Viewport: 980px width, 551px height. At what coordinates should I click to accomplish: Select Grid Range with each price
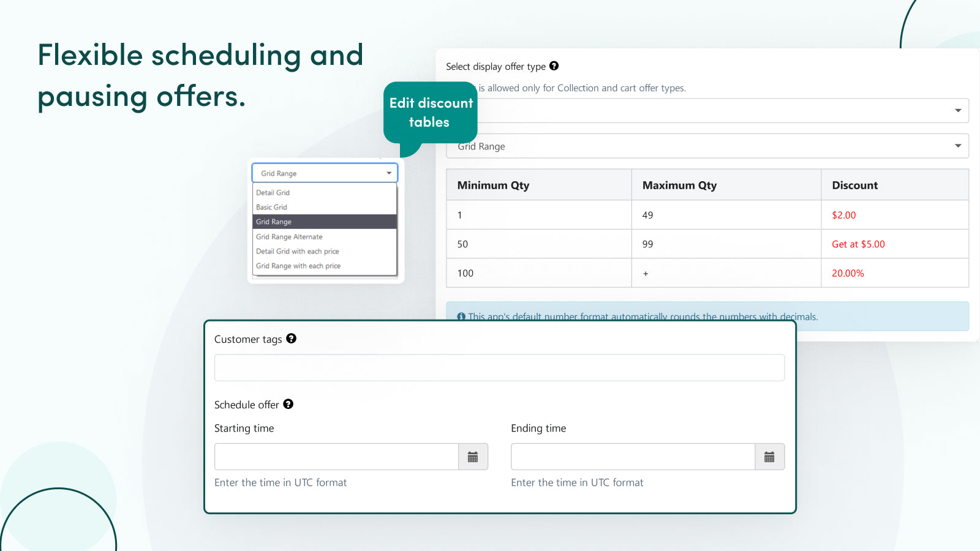tap(298, 265)
